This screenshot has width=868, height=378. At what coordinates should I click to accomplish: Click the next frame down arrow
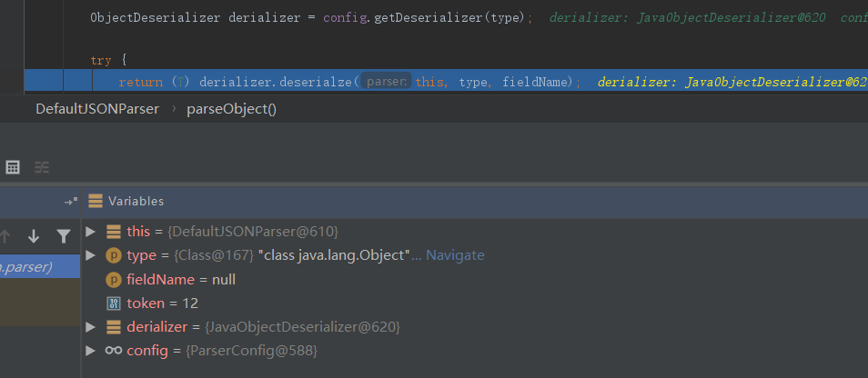tap(34, 236)
